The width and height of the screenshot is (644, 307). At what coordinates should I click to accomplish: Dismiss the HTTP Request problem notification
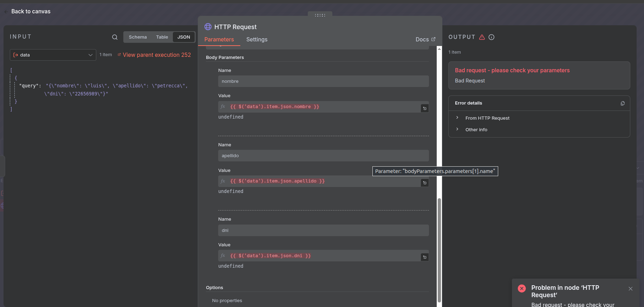click(630, 289)
